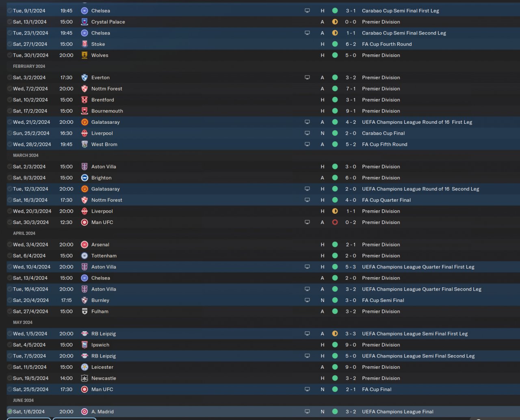520x420 pixels.
Task: Click the green win dot for Bournemouth 9 - 1
Action: [335, 111]
